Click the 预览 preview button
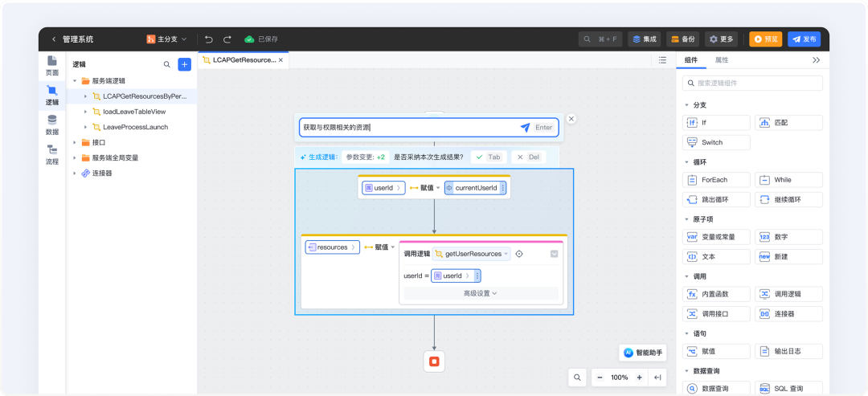This screenshot has width=868, height=396. tap(766, 39)
